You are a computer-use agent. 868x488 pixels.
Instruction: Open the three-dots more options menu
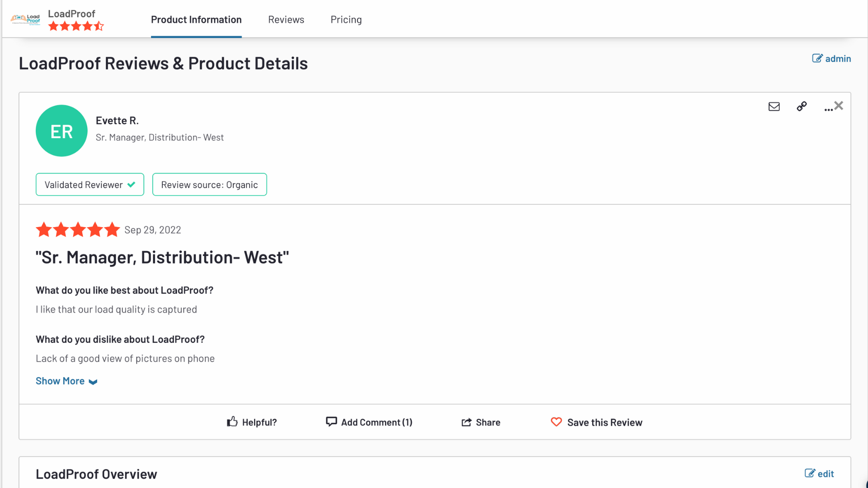(x=828, y=109)
